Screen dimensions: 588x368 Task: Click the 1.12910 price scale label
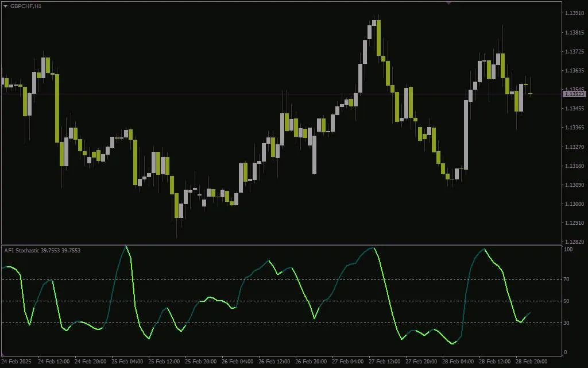pos(574,223)
